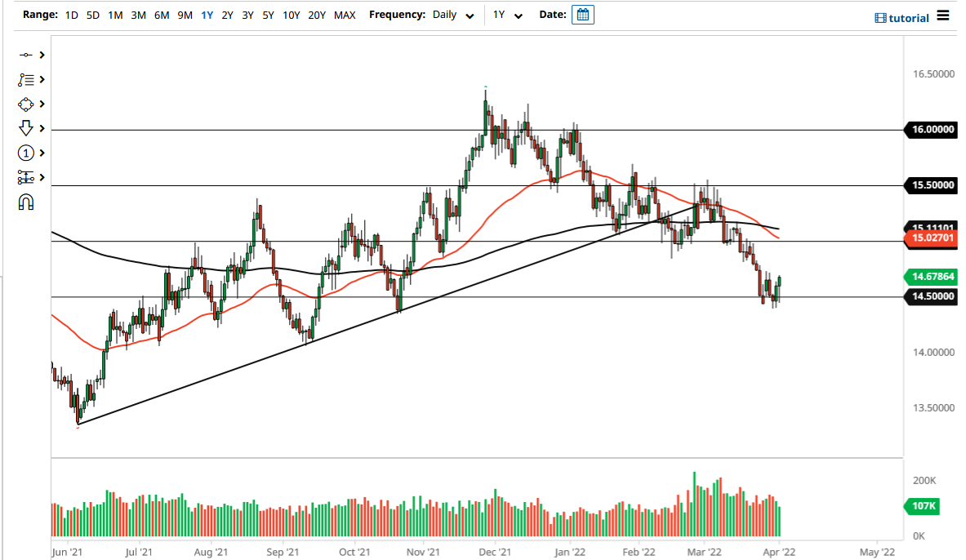Enable the magnet snap tool
Viewport: 966px width, 560px height.
[25, 202]
